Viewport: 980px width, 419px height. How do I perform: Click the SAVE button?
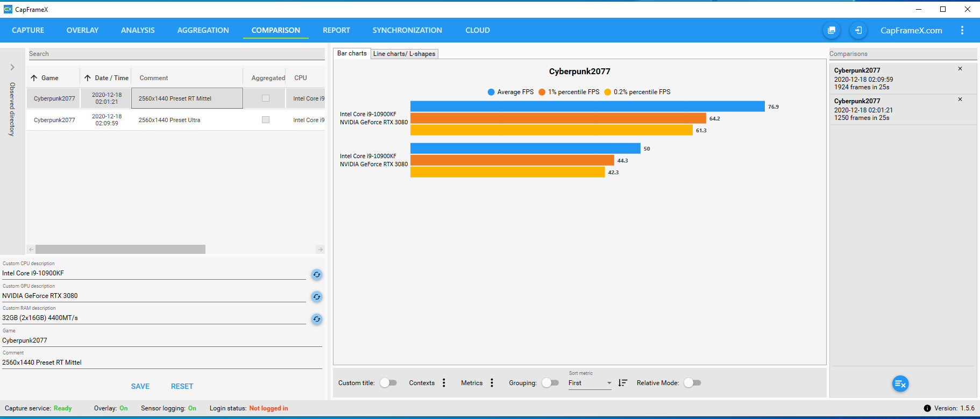coord(140,386)
